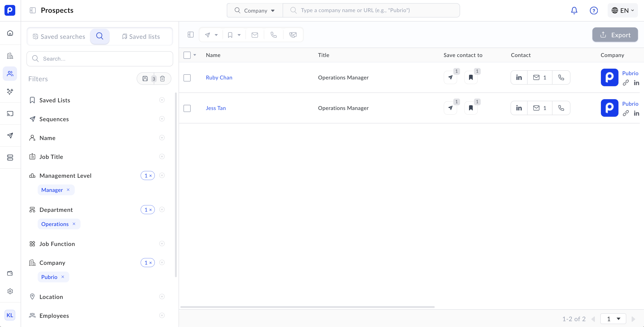Open Jess Tan's profile link
Screen dimensions: 644x327
216,108
